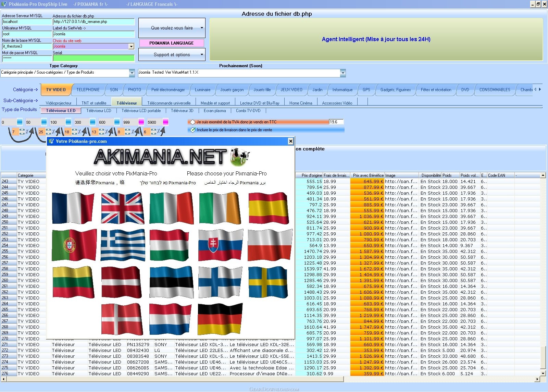Toggle the TVA exemption checkbox
This screenshot has width=548, height=392.
click(193, 122)
